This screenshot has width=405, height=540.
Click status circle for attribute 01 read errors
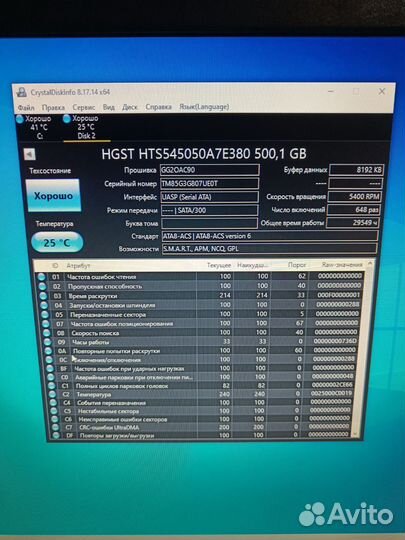coord(41,277)
